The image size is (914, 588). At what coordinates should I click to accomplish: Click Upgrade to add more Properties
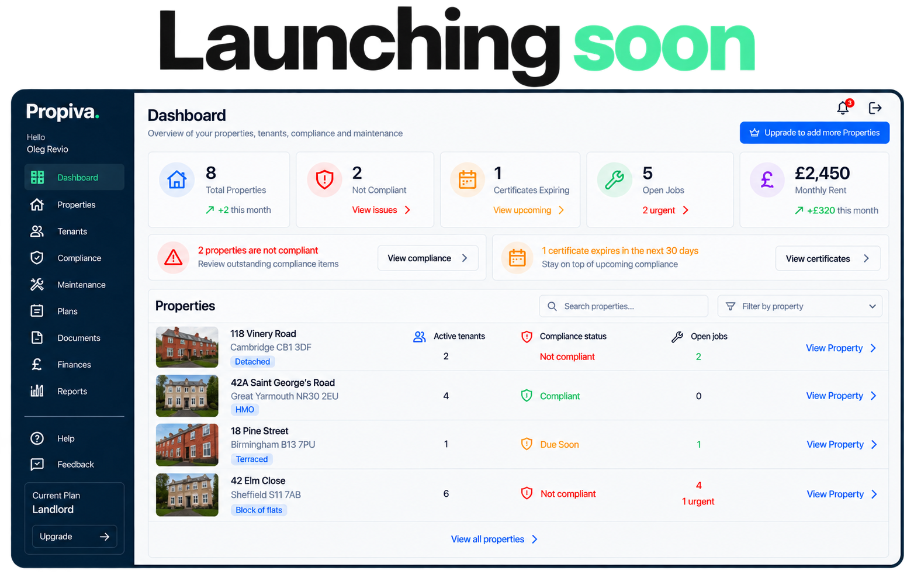click(x=815, y=133)
